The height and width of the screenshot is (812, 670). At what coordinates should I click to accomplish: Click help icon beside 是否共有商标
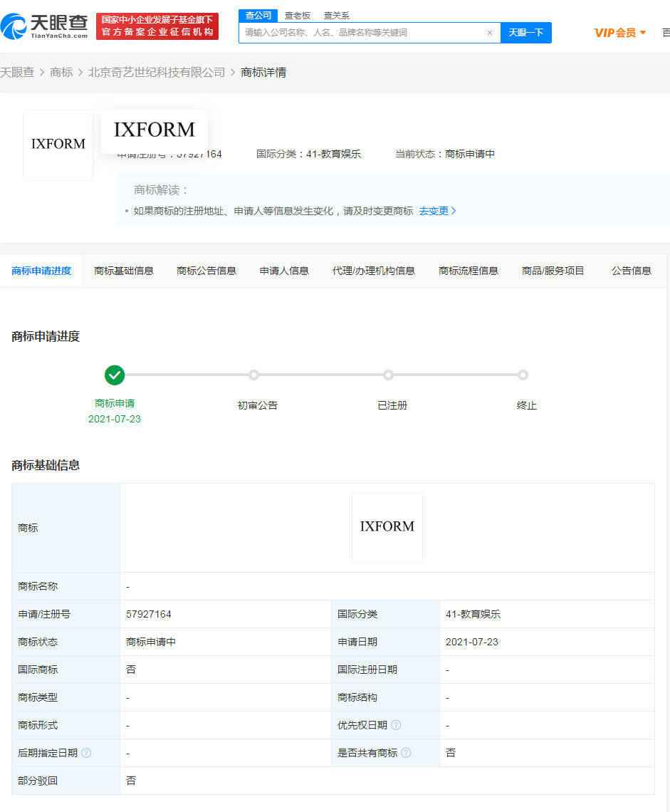(x=406, y=752)
